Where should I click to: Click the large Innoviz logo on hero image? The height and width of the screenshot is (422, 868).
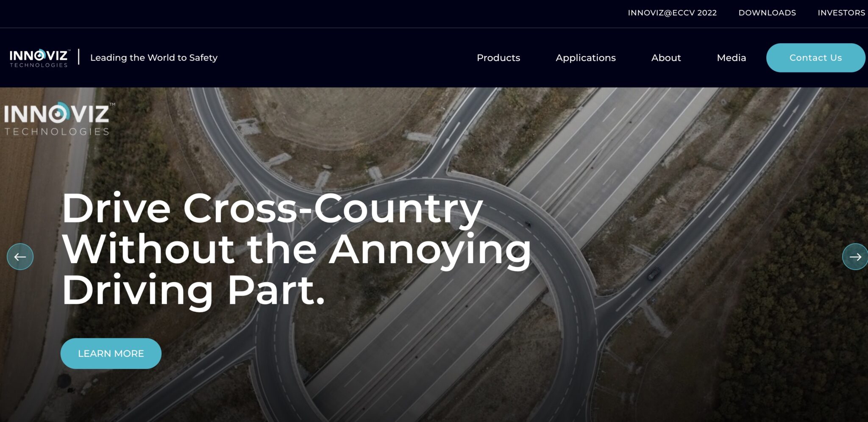[58, 119]
